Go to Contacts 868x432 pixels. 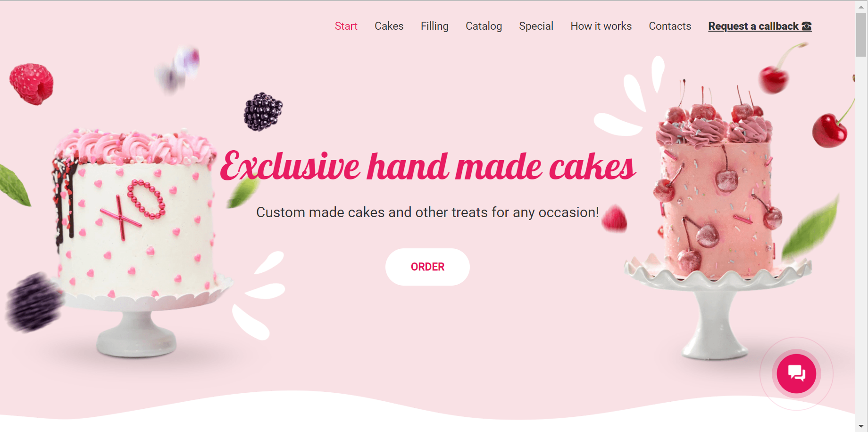point(670,26)
